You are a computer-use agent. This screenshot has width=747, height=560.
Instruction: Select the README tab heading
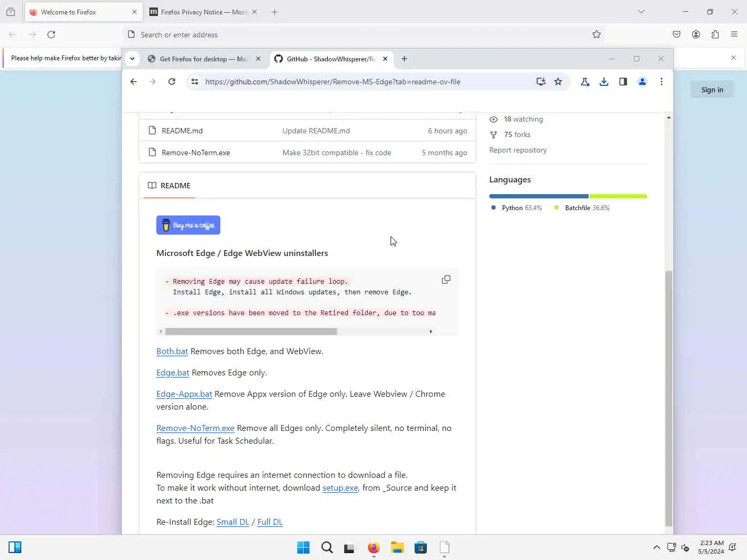(x=169, y=186)
